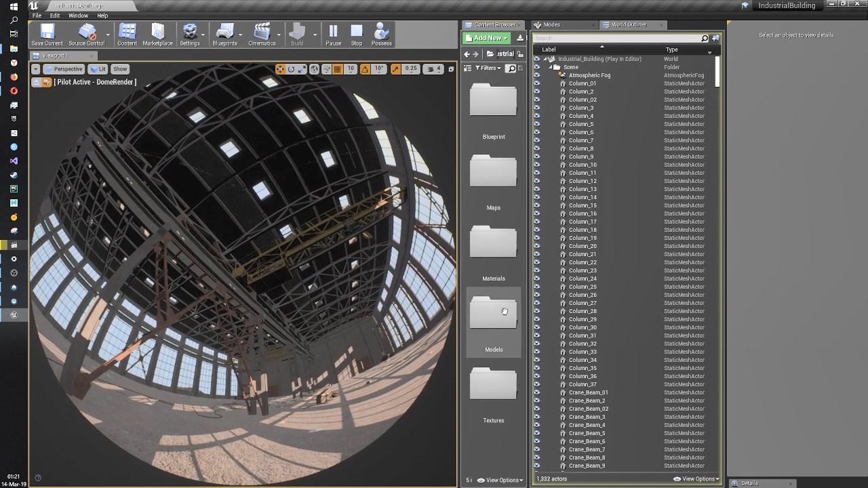Switch to the Modes tab
The width and height of the screenshot is (868, 488).
(551, 25)
